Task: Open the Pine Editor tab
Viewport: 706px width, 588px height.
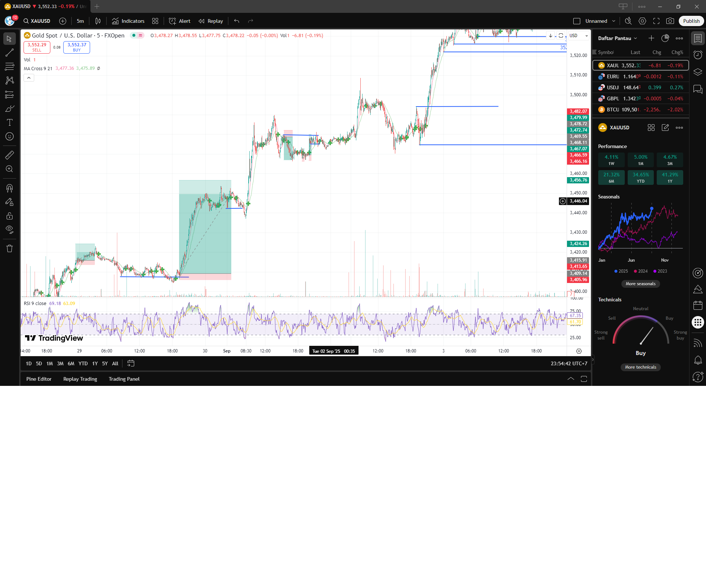Action: 39,379
